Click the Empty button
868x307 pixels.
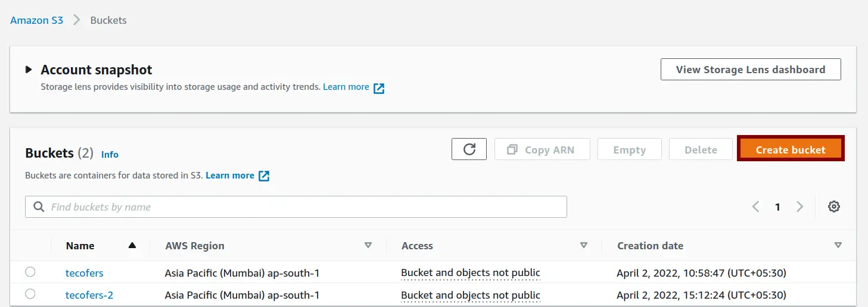coord(630,149)
